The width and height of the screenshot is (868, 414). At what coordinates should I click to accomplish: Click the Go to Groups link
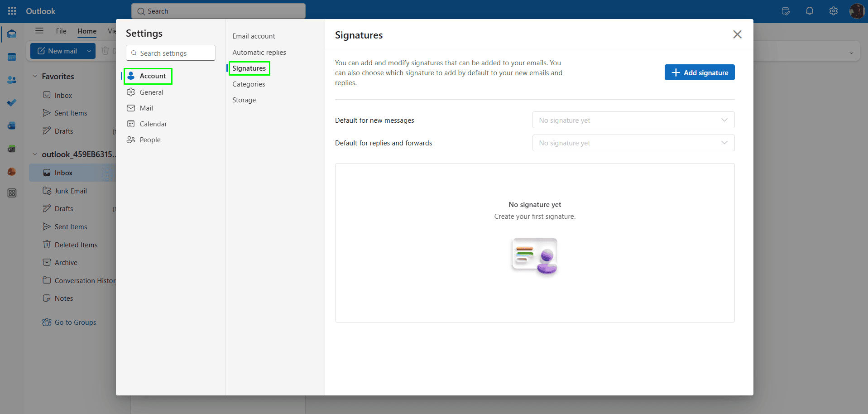tap(75, 322)
